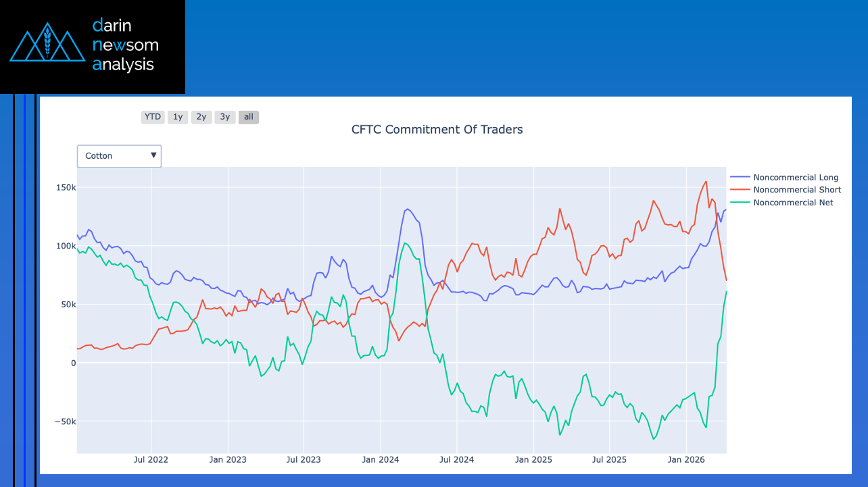Click the "Jan 2026" x-axis label
The width and height of the screenshot is (868, 487).
[686, 460]
